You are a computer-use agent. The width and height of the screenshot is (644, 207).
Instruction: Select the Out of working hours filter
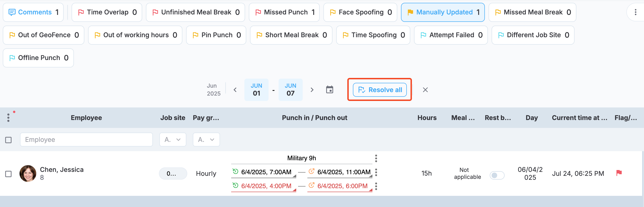click(135, 35)
